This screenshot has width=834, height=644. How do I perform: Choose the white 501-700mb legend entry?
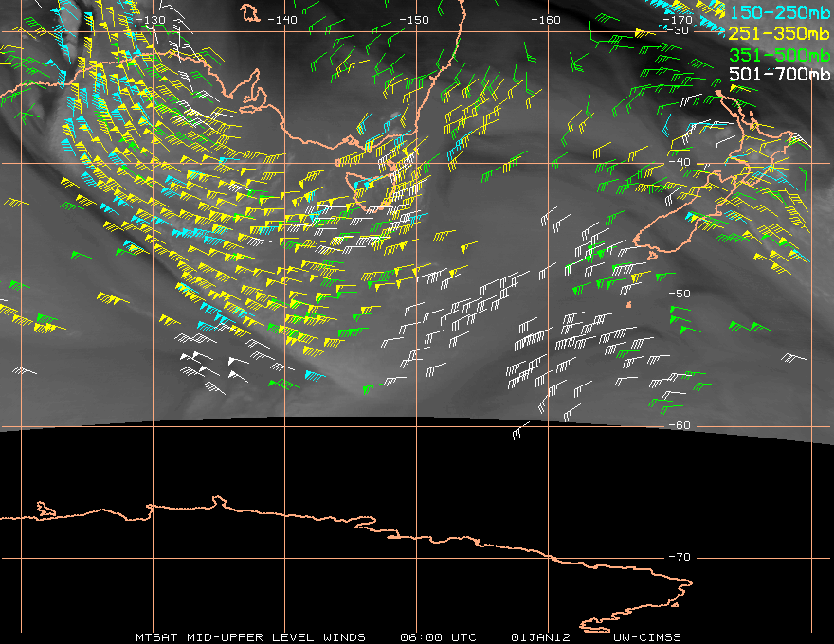point(778,74)
